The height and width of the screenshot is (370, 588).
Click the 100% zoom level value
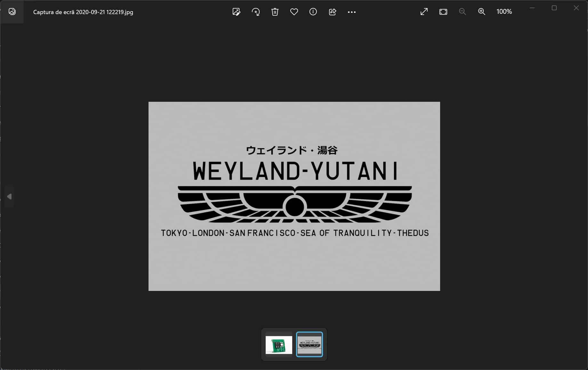point(504,12)
